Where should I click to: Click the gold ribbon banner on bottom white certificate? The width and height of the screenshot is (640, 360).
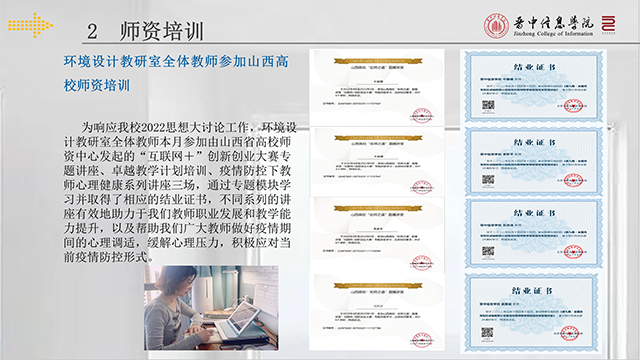(x=378, y=285)
